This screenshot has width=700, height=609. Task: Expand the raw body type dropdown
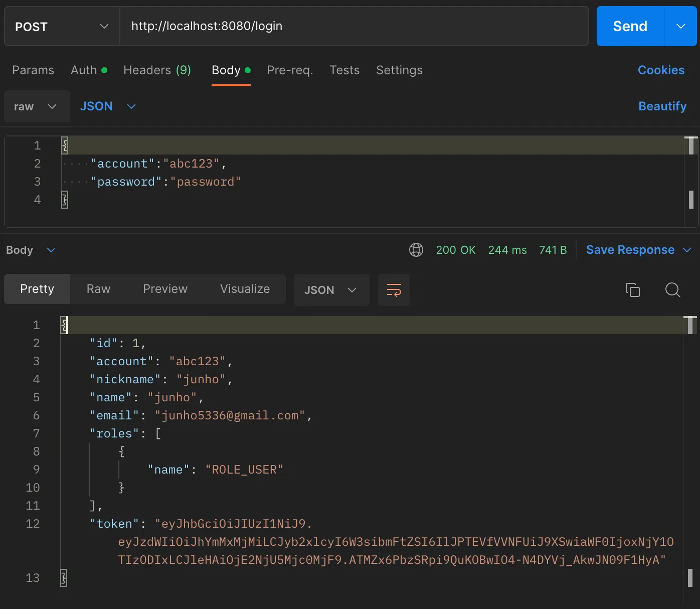tap(36, 106)
